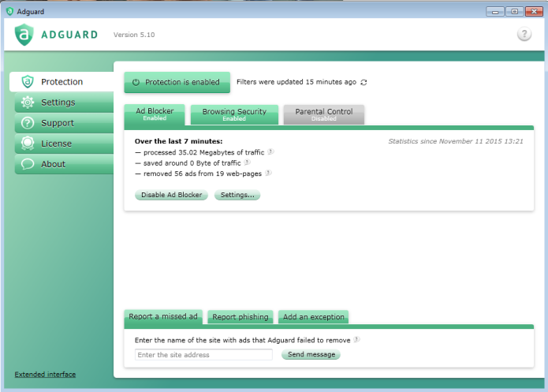Click the 'Disable Ad Blocker' button

(x=172, y=195)
